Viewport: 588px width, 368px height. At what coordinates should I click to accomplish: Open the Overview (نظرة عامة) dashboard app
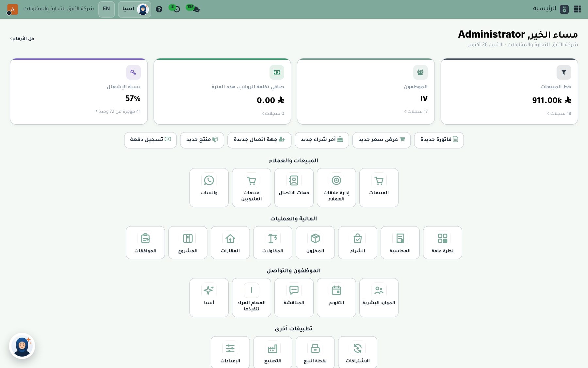coord(443,243)
